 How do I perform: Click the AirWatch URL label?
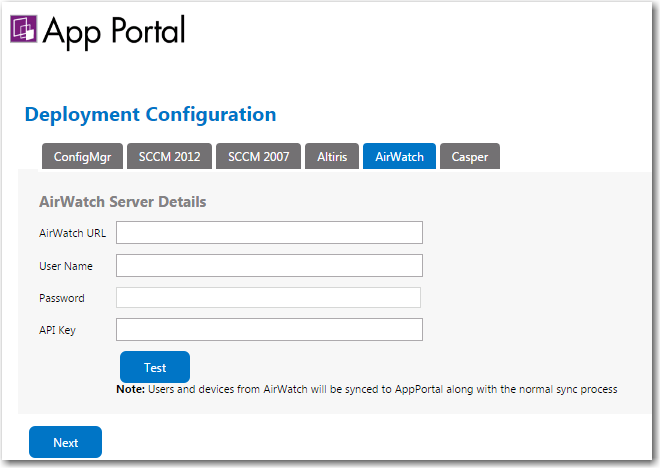(x=72, y=233)
